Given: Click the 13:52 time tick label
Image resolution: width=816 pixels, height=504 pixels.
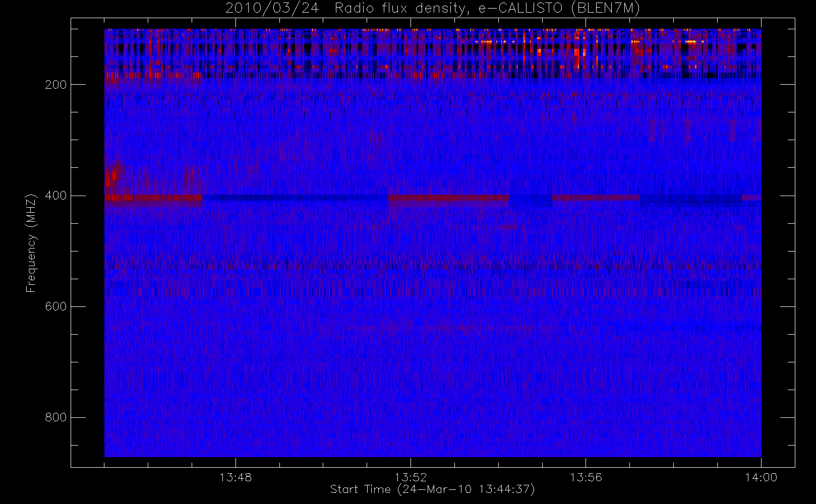Looking at the screenshot, I should [x=411, y=477].
